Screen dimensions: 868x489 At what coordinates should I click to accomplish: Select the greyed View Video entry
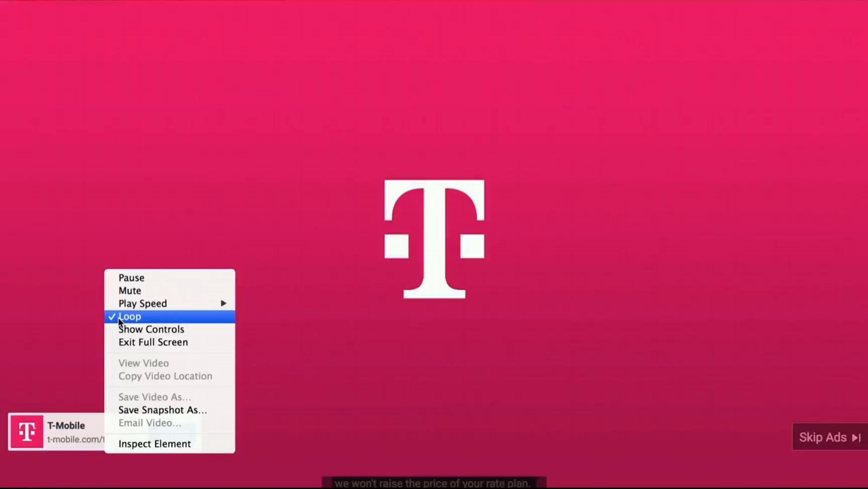(x=169, y=363)
